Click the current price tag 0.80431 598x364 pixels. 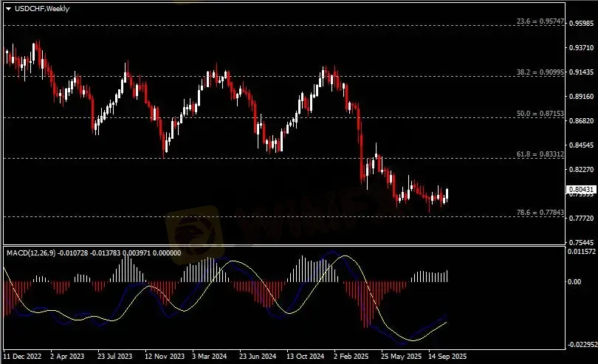coord(581,189)
